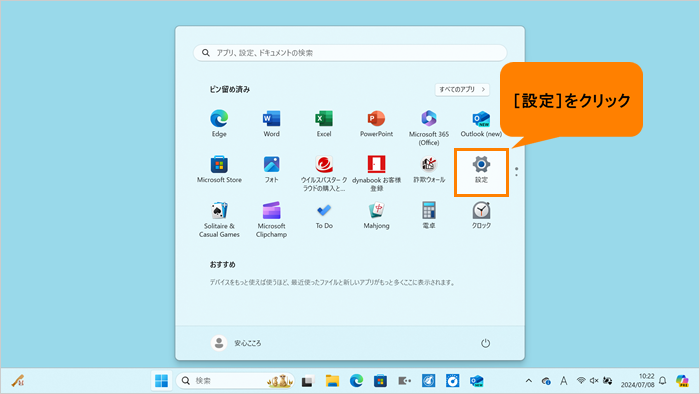Open Copilot icon at taskbar end
700x394 pixels.
click(682, 381)
